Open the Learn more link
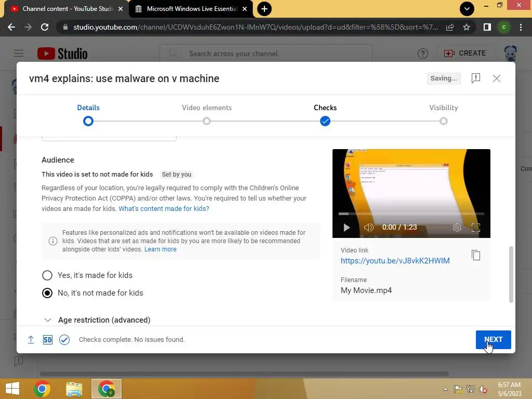 pyautogui.click(x=161, y=249)
